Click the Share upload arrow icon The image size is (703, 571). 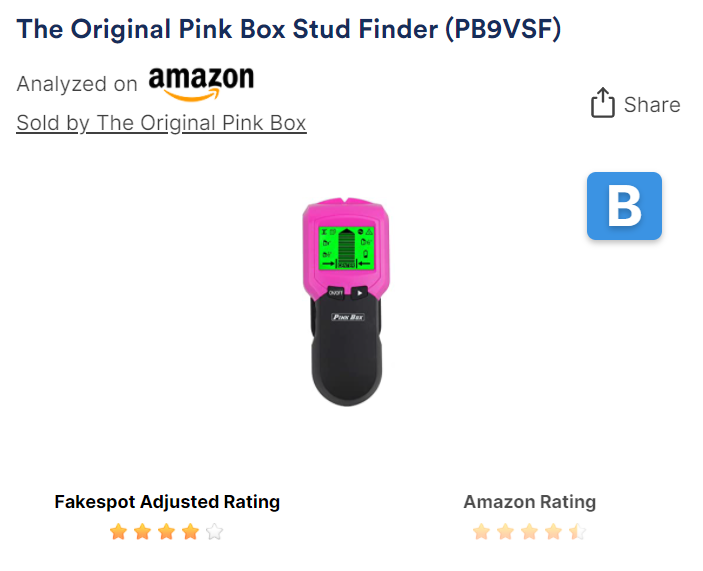(x=602, y=103)
